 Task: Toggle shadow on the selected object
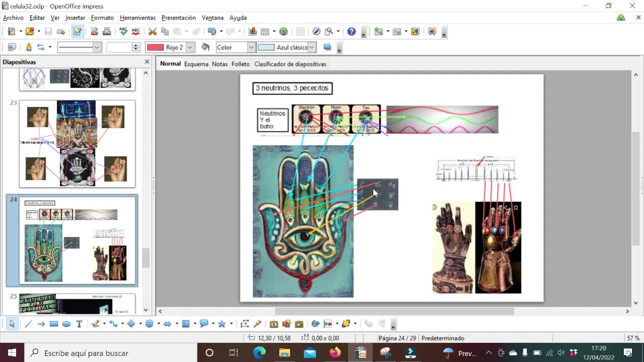(328, 47)
